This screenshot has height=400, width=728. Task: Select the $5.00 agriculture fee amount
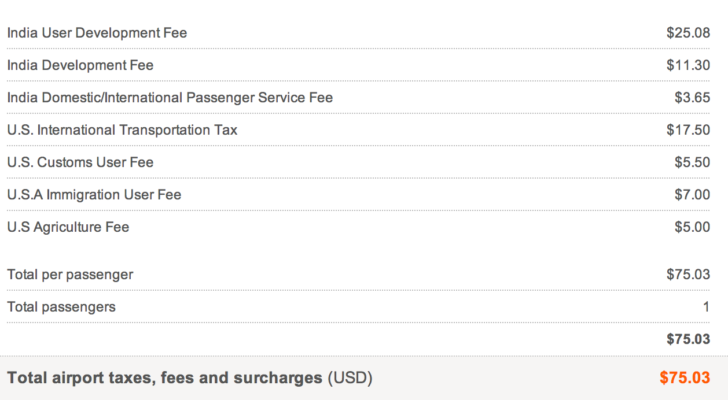click(692, 227)
